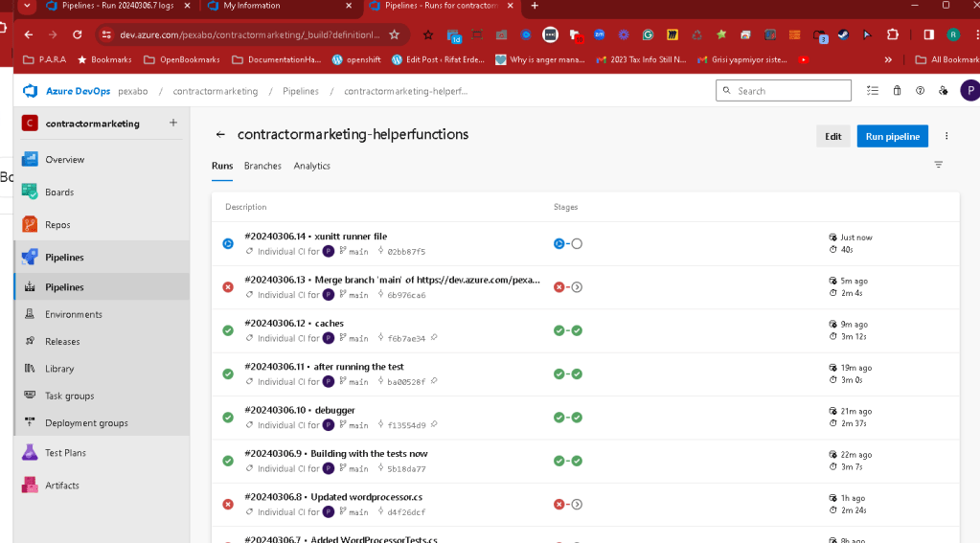Click Pipelines breadcrumb link

(x=301, y=91)
